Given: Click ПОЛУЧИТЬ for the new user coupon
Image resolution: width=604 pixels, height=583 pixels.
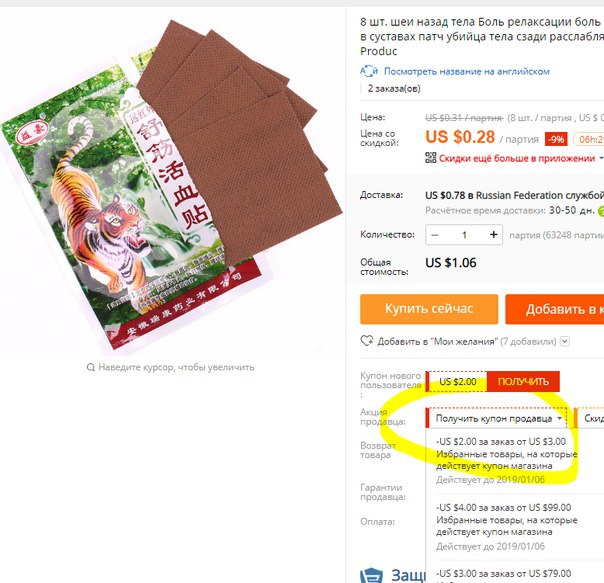Looking at the screenshot, I should pyautogui.click(x=523, y=381).
